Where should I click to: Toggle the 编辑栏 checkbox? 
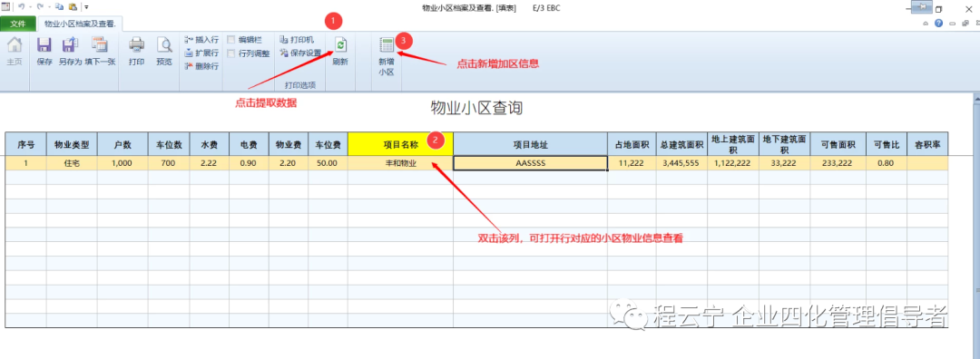pos(232,39)
